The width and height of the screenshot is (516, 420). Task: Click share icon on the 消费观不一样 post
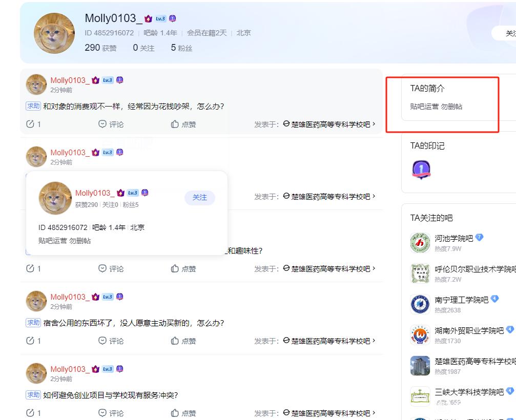30,124
